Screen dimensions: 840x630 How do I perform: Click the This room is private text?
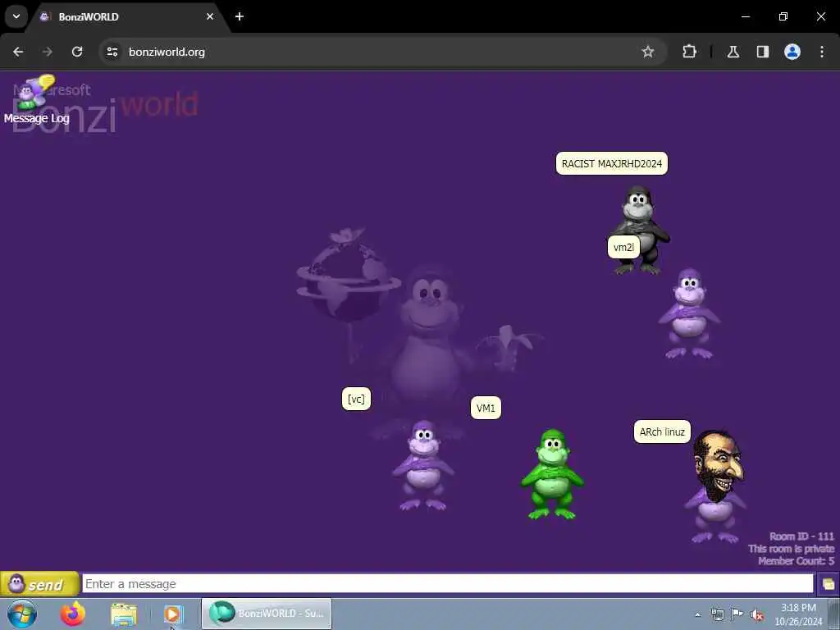(792, 549)
